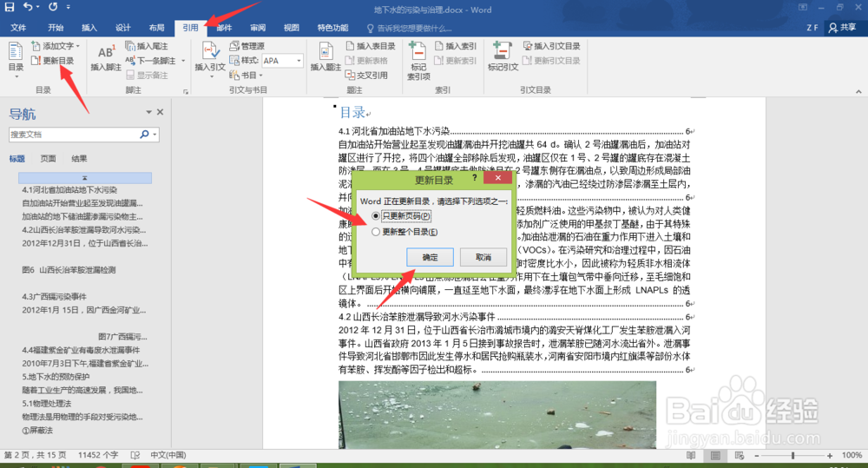Click the zoom slider handle
The height and width of the screenshot is (468, 868).
tap(792, 455)
